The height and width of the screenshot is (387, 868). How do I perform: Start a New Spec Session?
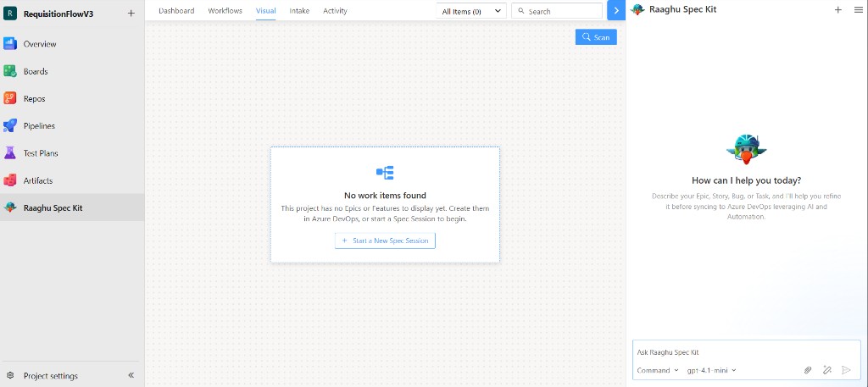(x=385, y=240)
